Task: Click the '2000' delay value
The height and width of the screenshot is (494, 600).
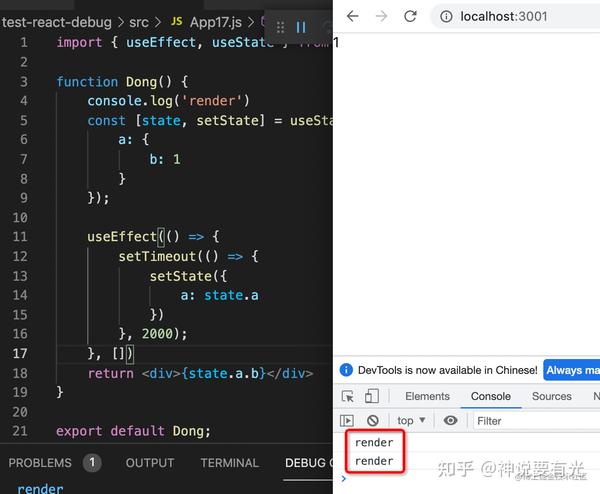Action: point(157,334)
